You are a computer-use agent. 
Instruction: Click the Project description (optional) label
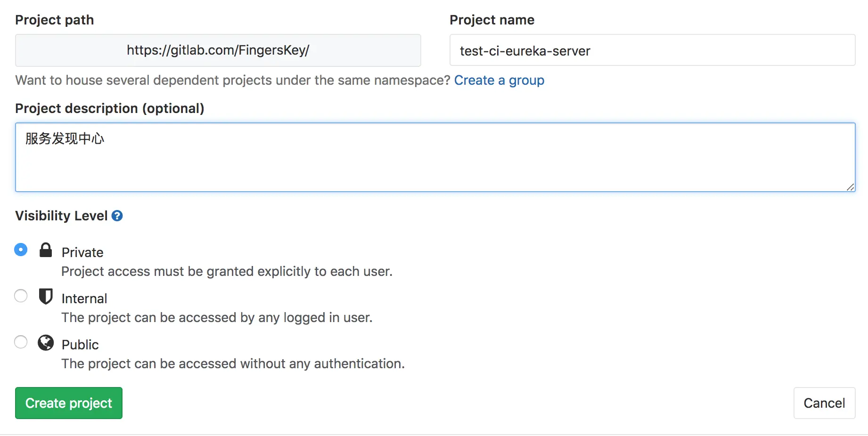(x=109, y=108)
